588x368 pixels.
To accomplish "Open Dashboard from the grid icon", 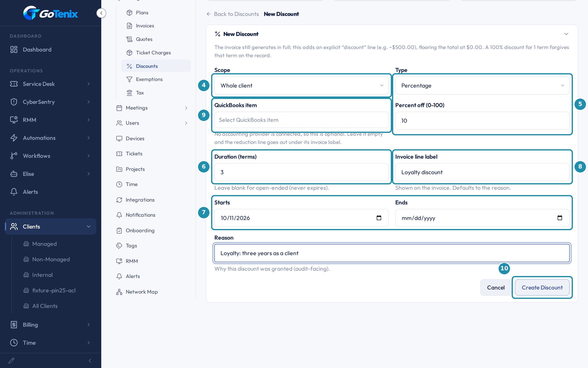I will tap(14, 49).
